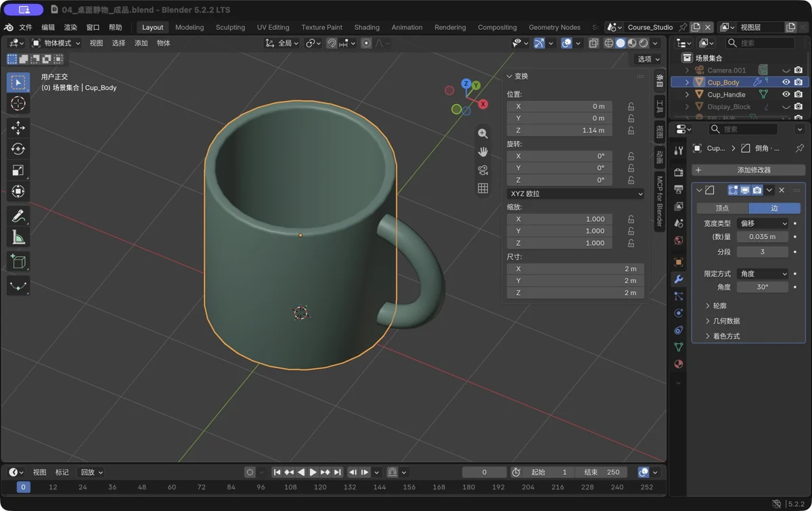Click the 结束 frame field
This screenshot has width=812, height=511.
click(602, 472)
